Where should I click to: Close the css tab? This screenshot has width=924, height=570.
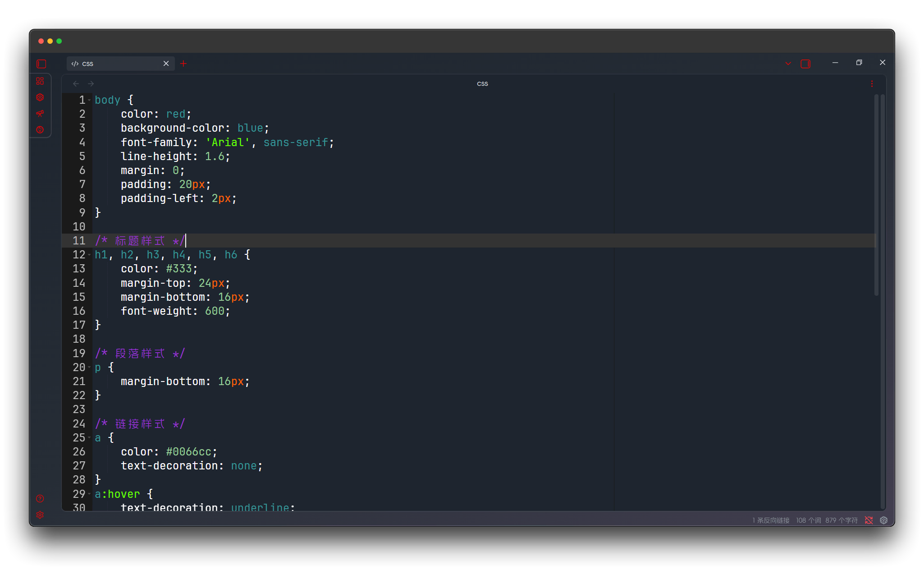166,64
